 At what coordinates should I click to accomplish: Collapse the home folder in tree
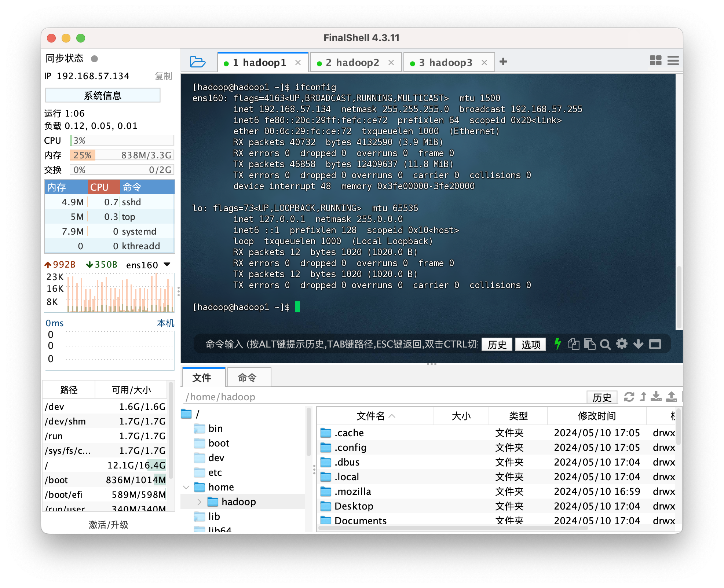[186, 487]
